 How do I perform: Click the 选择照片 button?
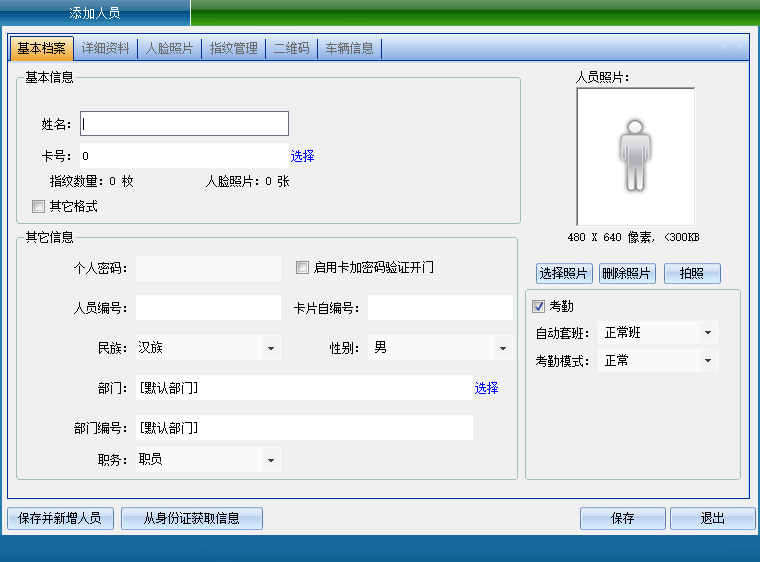565,274
